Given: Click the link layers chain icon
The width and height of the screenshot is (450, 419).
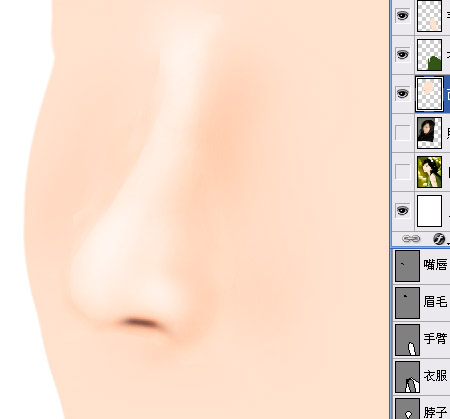Looking at the screenshot, I should [x=411, y=239].
